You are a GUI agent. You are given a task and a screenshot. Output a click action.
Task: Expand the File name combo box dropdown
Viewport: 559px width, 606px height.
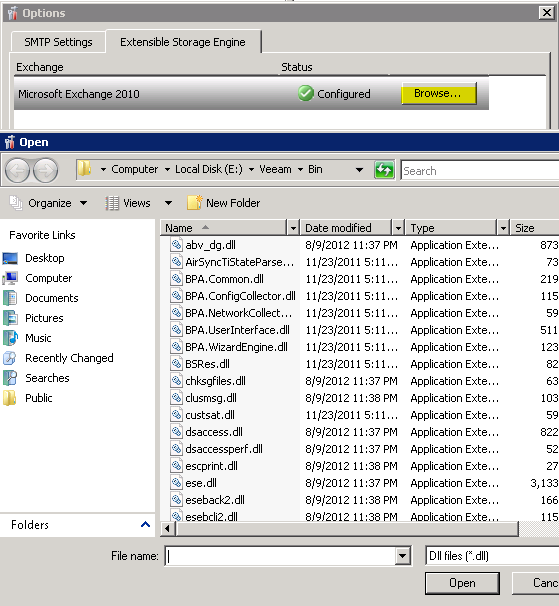[x=402, y=556]
